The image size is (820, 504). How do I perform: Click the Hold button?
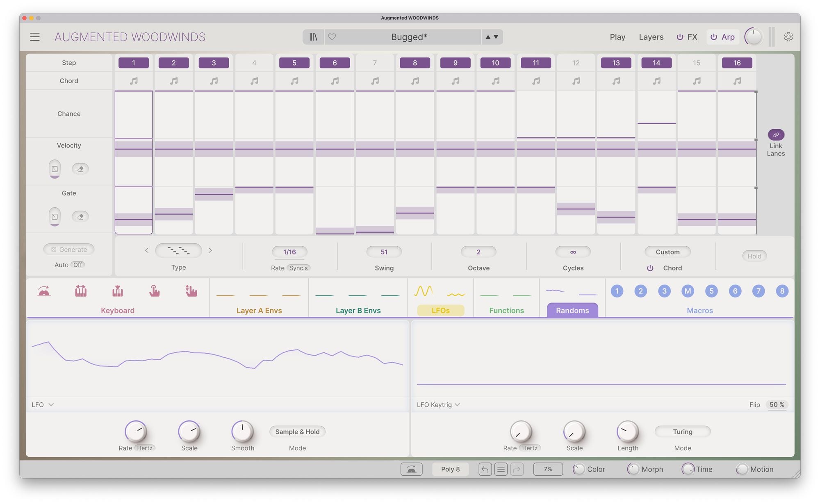[754, 256]
